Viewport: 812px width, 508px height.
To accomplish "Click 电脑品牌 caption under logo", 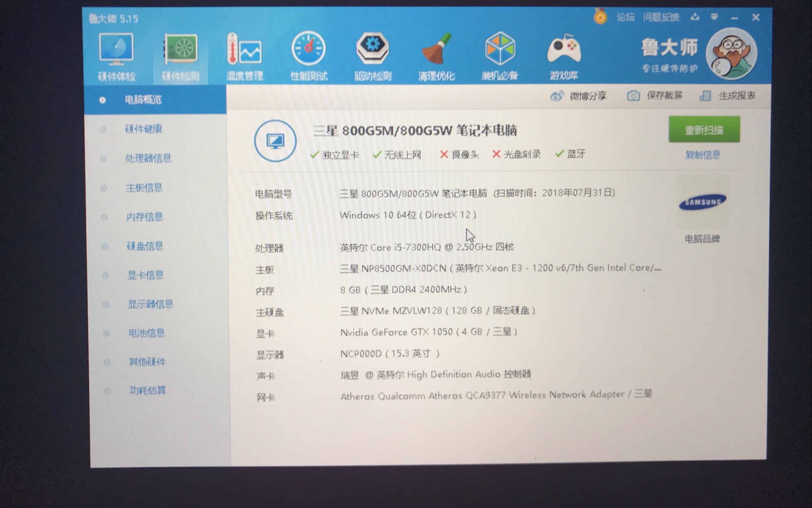I will coord(702,239).
